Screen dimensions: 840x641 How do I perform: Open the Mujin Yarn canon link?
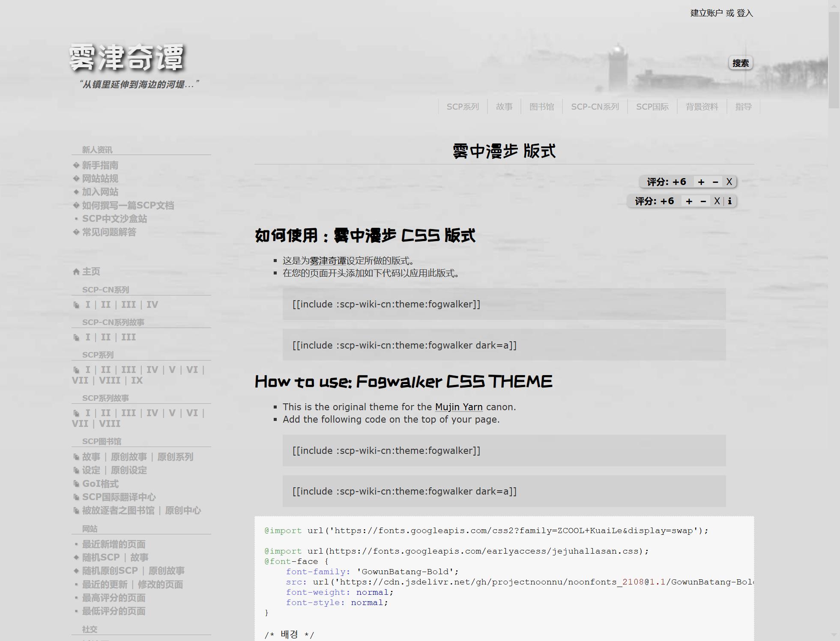point(458,407)
